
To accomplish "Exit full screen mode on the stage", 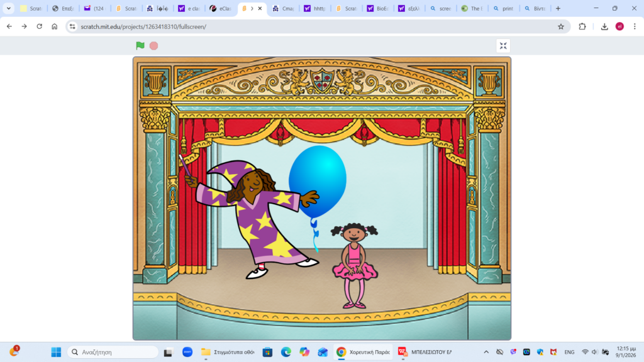I will click(x=503, y=46).
